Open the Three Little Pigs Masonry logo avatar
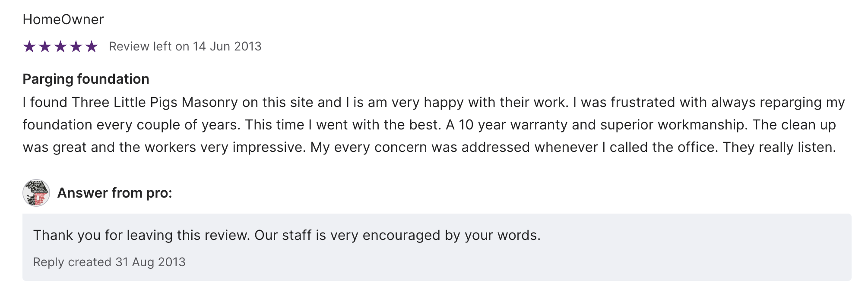The image size is (868, 296). click(36, 193)
